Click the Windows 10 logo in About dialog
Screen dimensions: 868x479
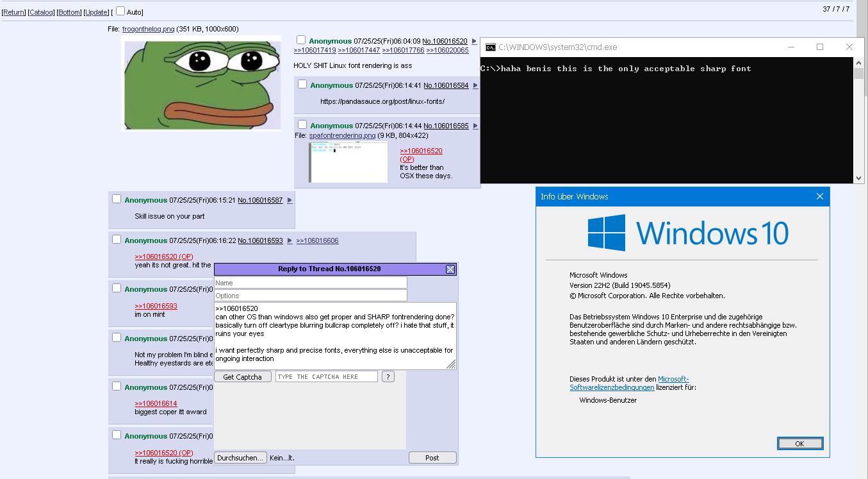[687, 233]
